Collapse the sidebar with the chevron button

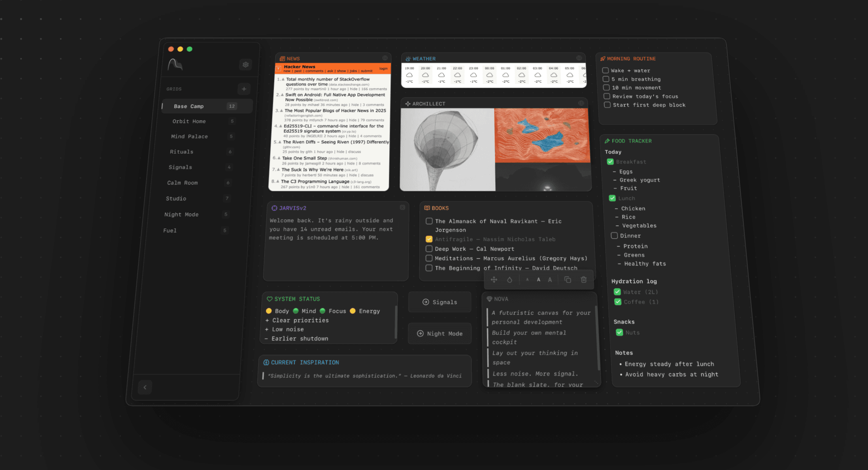[x=145, y=387]
